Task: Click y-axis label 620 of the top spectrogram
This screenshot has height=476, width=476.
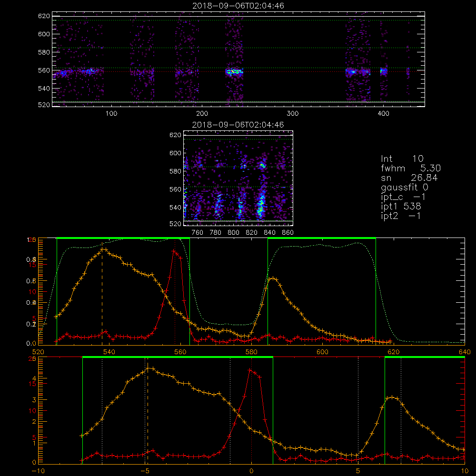Action: tap(44, 16)
